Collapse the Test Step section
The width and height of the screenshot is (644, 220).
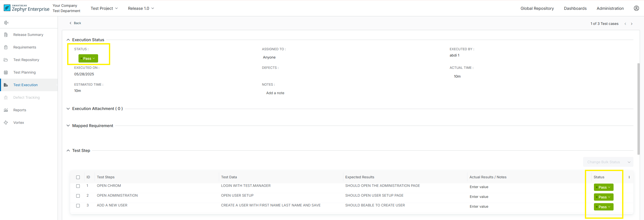[x=68, y=150]
